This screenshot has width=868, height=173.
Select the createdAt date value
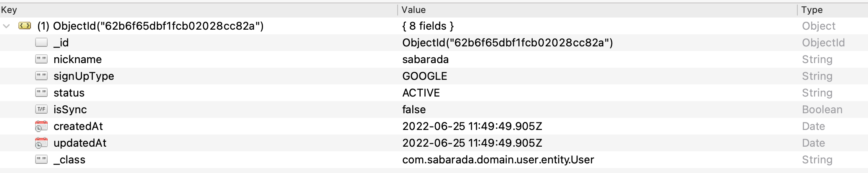[x=472, y=126]
